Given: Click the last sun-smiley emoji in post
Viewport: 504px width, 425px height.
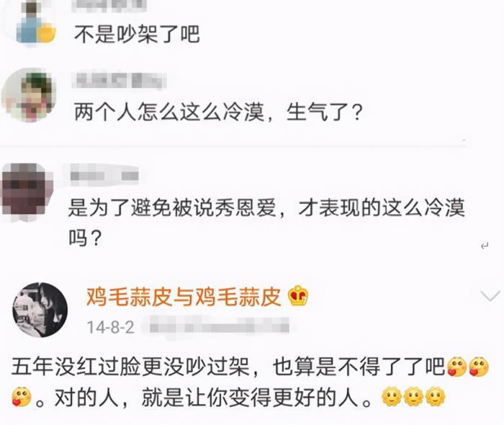Looking at the screenshot, I should [435, 397].
